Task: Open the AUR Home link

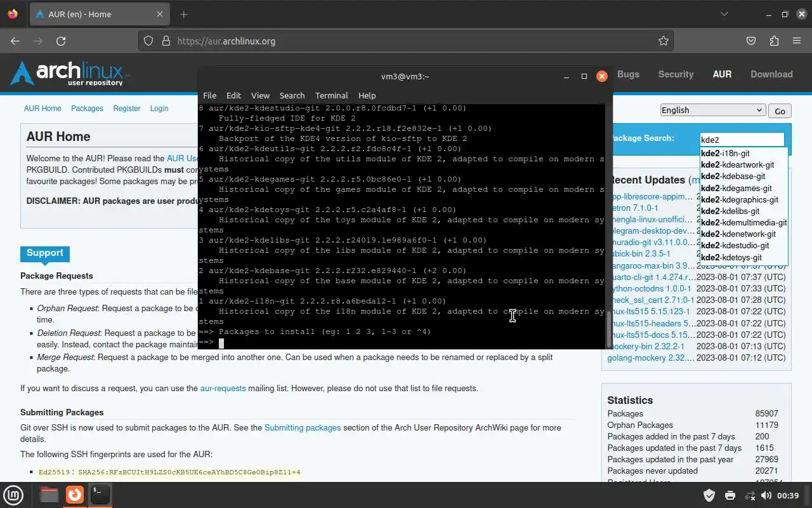Action: coord(43,108)
